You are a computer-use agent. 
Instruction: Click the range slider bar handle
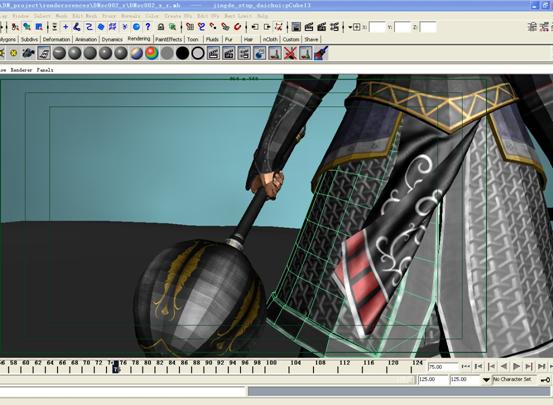(208, 380)
